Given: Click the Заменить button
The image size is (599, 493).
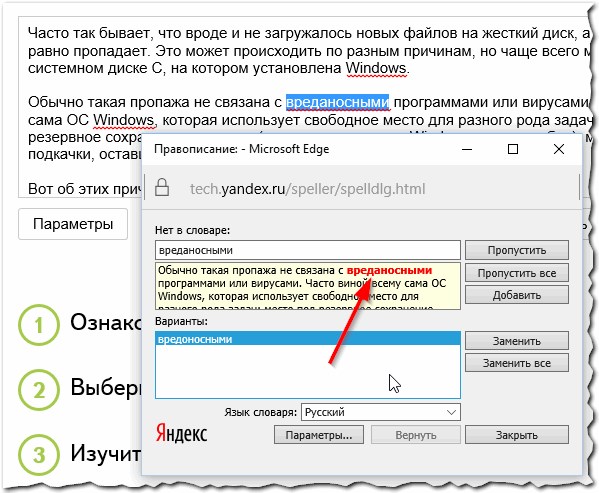Looking at the screenshot, I should pyautogui.click(x=516, y=341).
